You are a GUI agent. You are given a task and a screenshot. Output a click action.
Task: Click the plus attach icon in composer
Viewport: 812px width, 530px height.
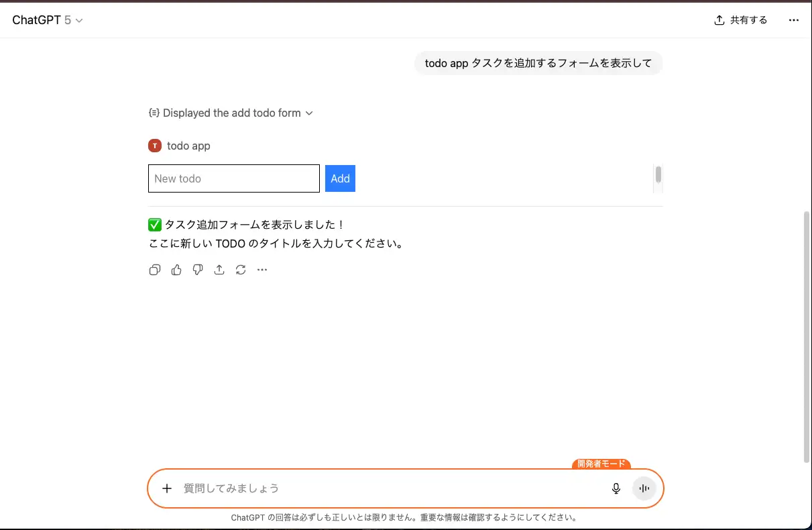[167, 488]
